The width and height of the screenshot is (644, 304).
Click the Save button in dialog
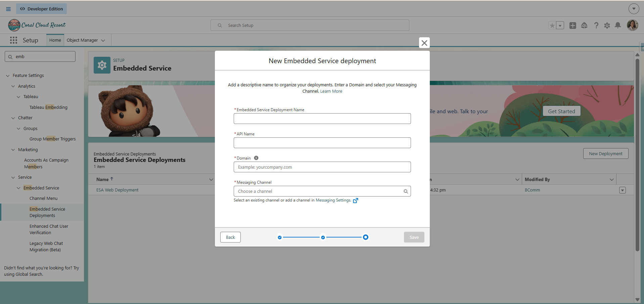(x=414, y=237)
